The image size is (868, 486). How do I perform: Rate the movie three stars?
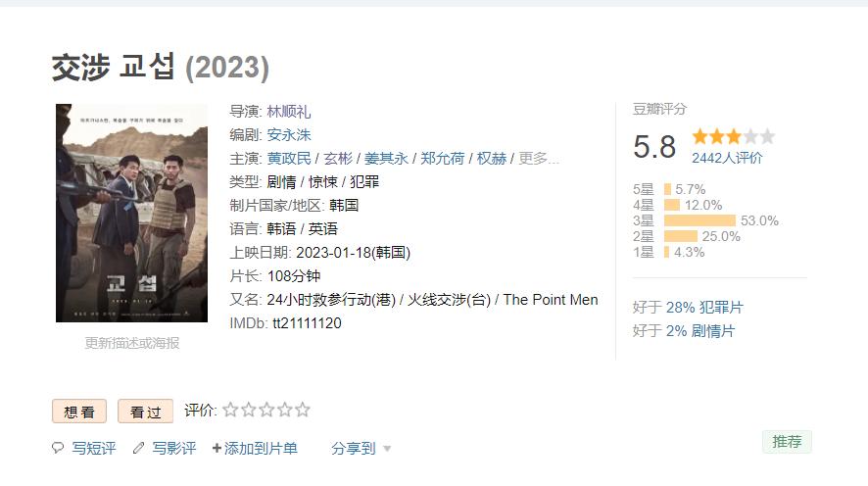coord(266,410)
